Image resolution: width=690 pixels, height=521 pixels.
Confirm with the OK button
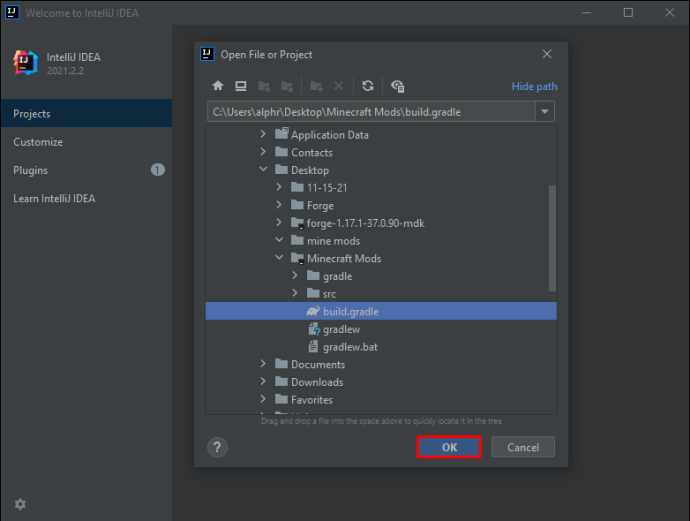point(449,447)
